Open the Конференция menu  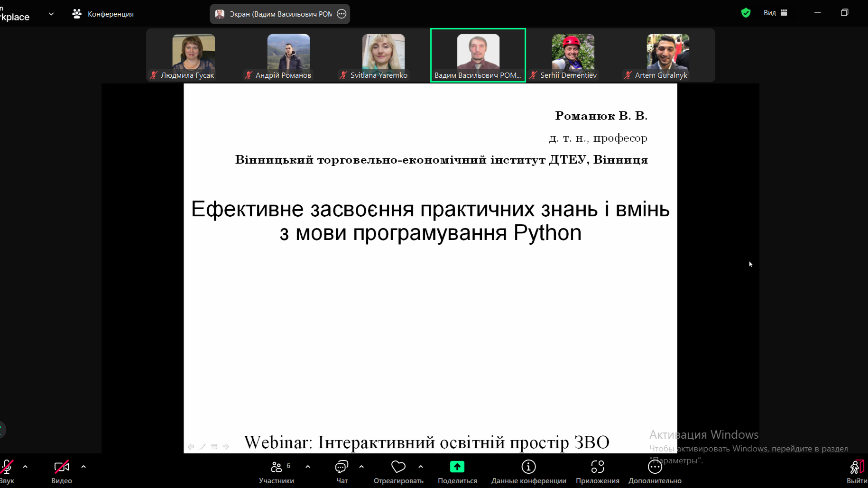103,14
